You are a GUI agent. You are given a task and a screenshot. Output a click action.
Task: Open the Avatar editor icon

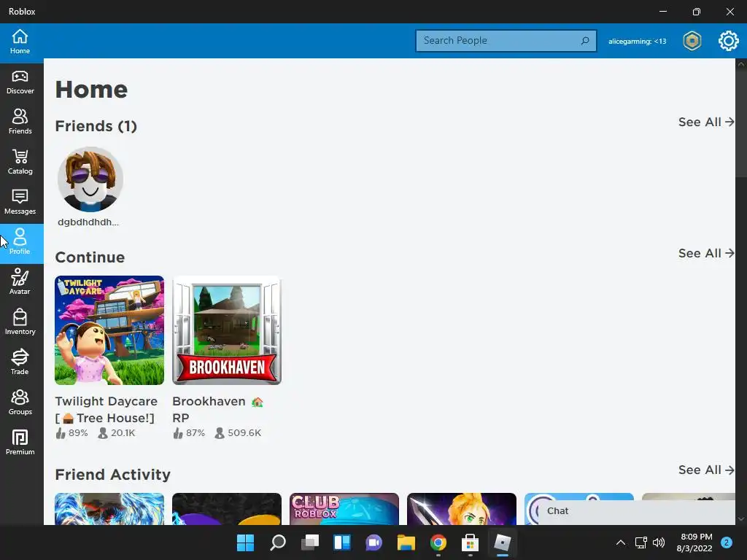20,282
